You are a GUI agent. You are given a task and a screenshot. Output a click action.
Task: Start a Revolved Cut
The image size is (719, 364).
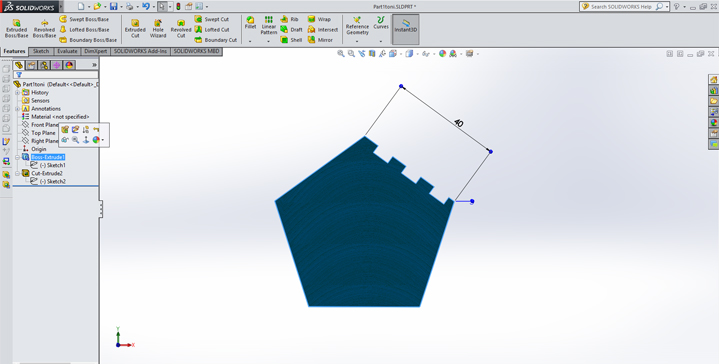tap(181, 28)
